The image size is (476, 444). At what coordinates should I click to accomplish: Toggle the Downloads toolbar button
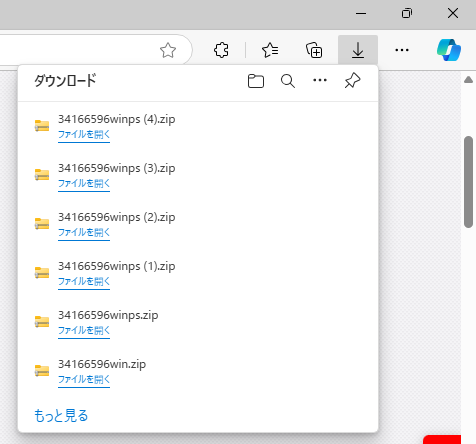pos(358,50)
